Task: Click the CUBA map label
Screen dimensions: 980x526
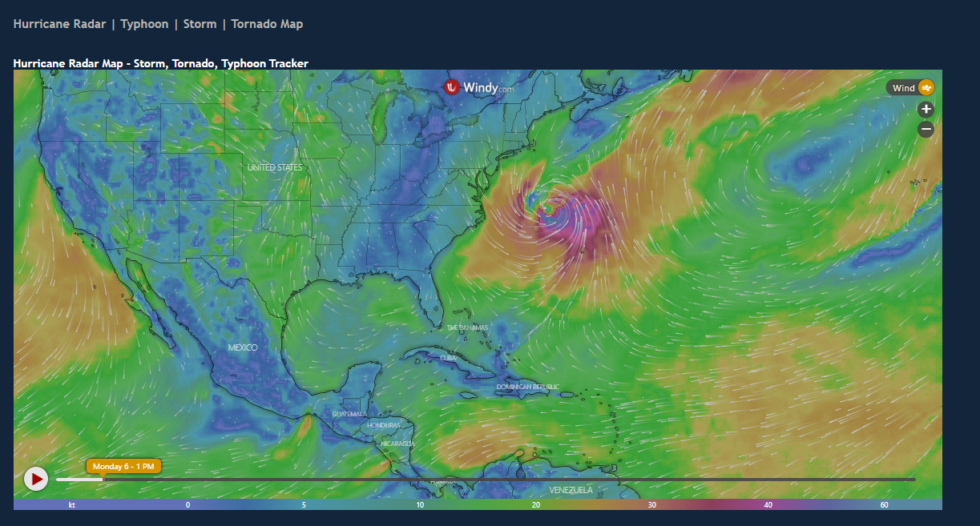Action: click(x=448, y=358)
